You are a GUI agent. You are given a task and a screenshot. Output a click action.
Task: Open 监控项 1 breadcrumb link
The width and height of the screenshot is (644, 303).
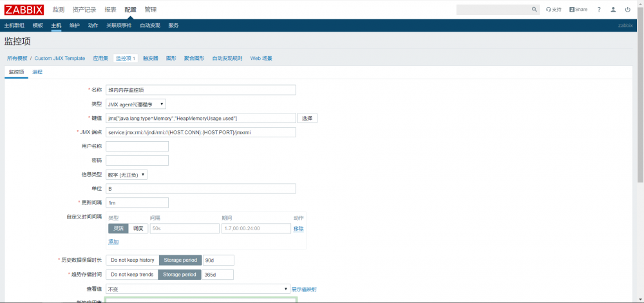pos(126,59)
